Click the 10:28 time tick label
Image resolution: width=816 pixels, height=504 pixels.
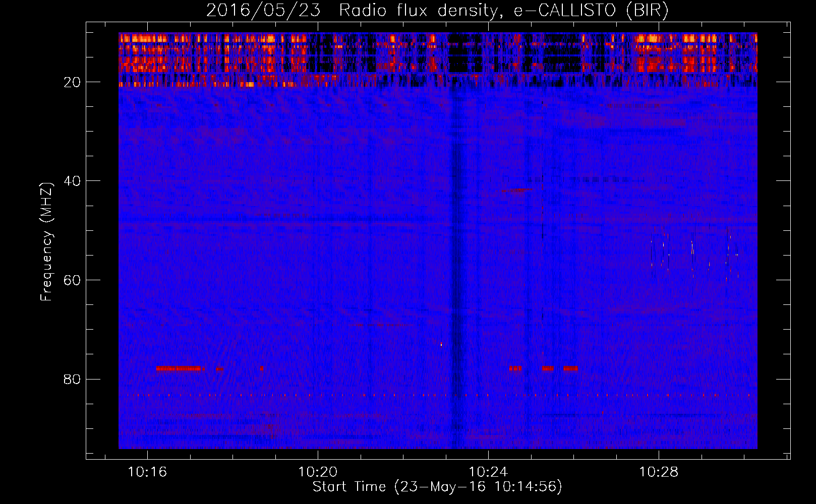[x=659, y=472]
